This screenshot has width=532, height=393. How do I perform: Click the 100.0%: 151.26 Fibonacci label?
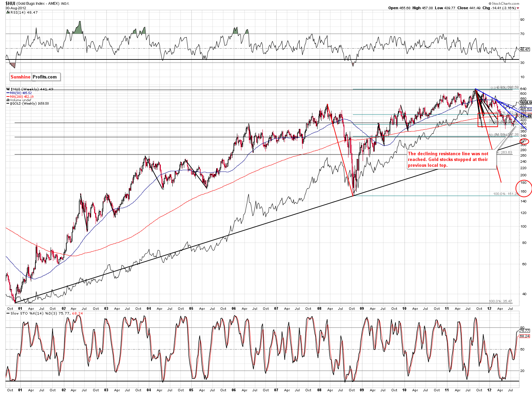[506, 194]
